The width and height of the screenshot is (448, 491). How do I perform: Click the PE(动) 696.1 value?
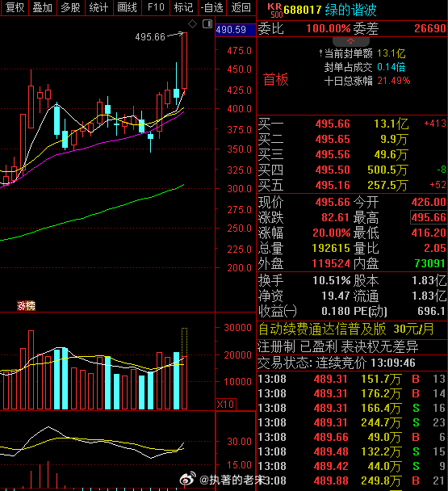(431, 311)
